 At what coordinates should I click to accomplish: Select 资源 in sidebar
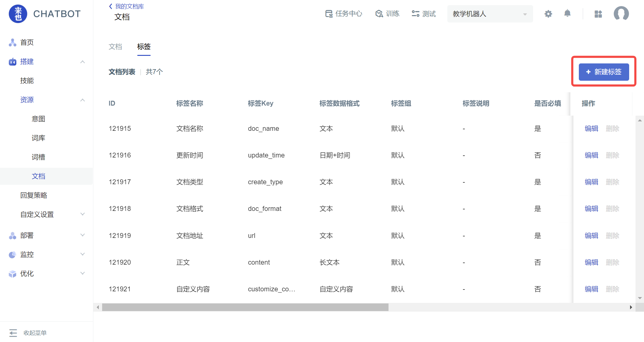27,100
